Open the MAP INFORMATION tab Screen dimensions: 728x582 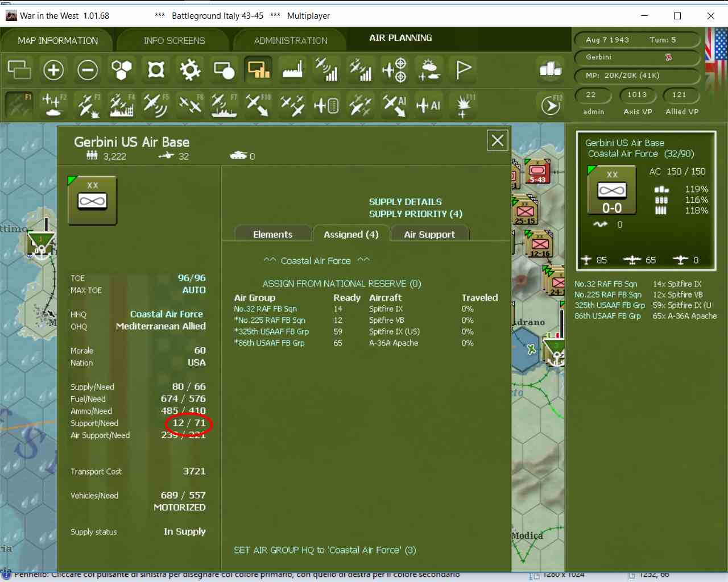[57, 41]
